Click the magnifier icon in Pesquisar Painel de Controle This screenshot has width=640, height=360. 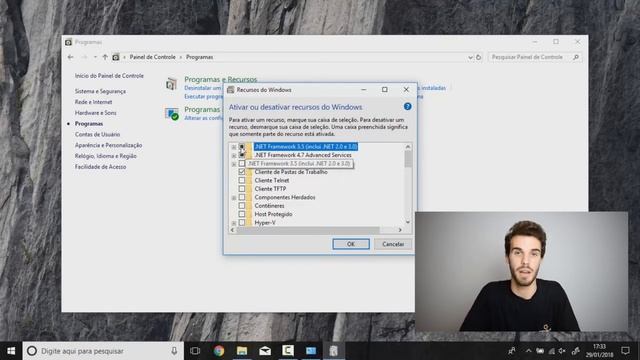[576, 57]
